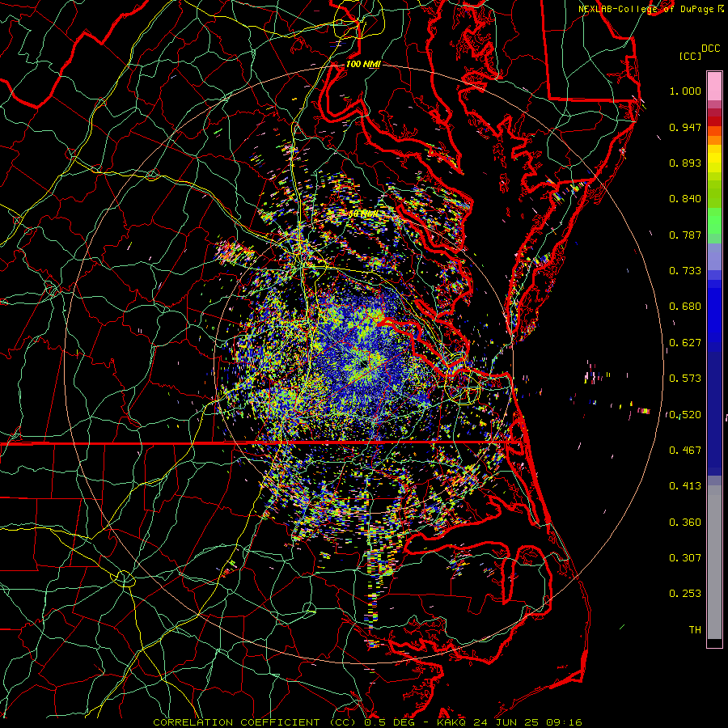Select the 1.000 legend value
This screenshot has height=728, width=728.
click(685, 91)
